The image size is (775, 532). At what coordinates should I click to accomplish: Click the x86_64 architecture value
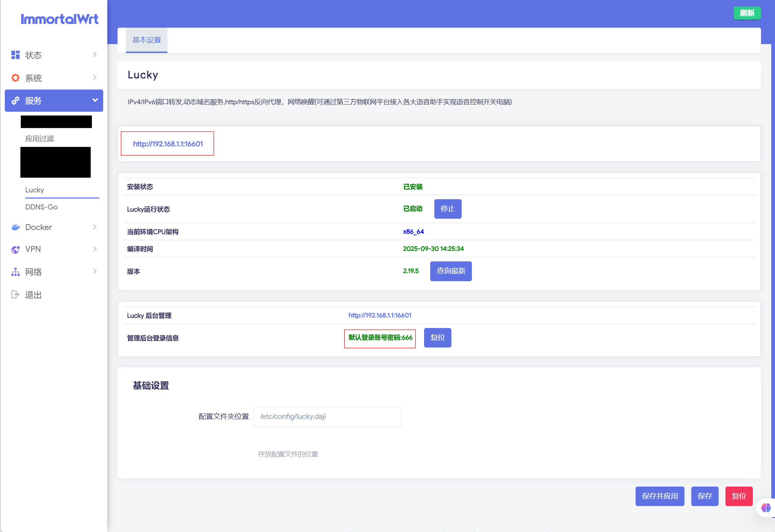pyautogui.click(x=413, y=232)
